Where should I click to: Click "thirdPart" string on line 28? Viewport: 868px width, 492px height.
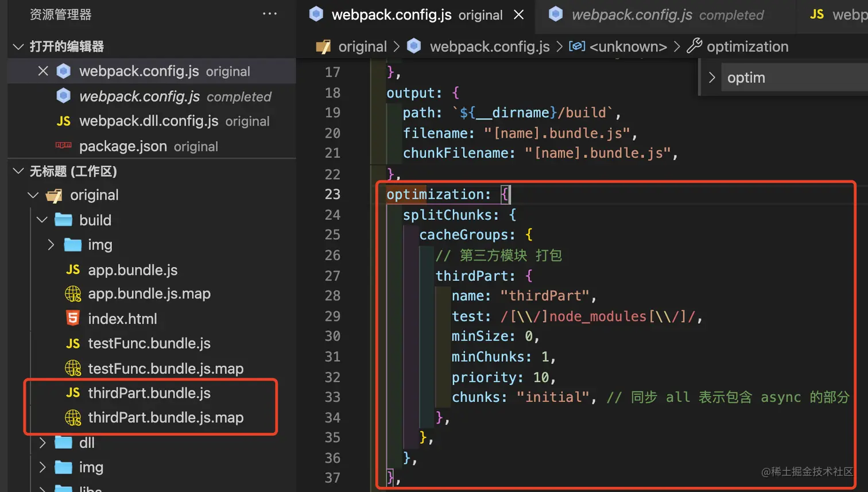click(545, 296)
